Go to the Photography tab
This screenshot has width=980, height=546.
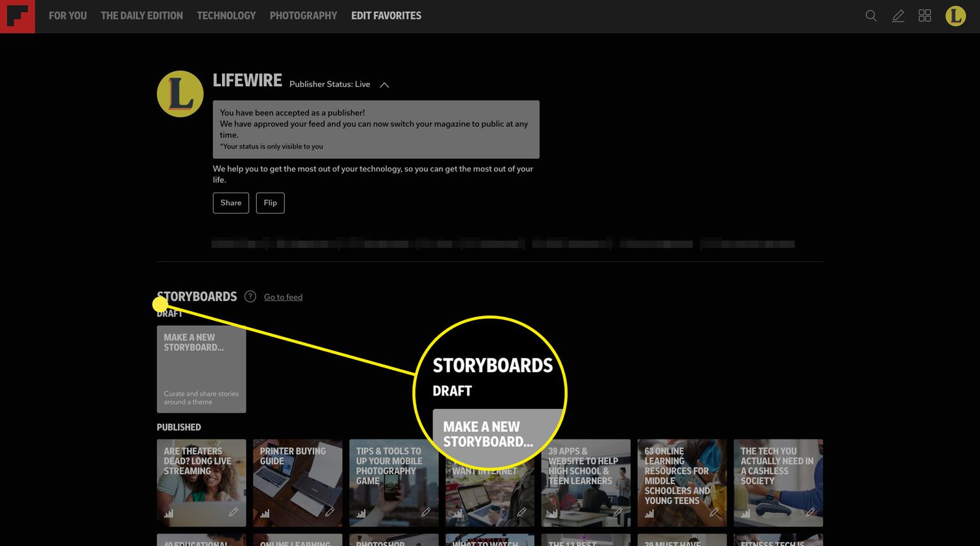tap(303, 16)
